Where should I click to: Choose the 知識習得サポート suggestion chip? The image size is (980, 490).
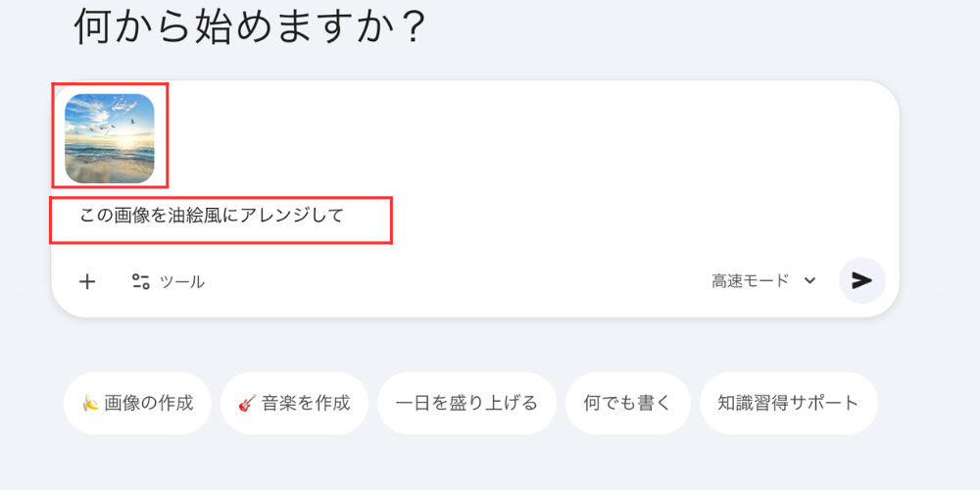[x=788, y=403]
